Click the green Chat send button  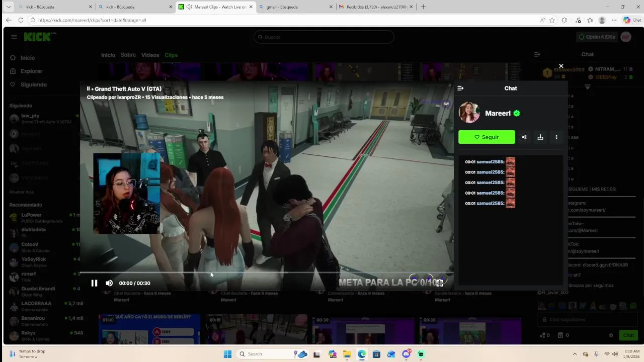628,335
